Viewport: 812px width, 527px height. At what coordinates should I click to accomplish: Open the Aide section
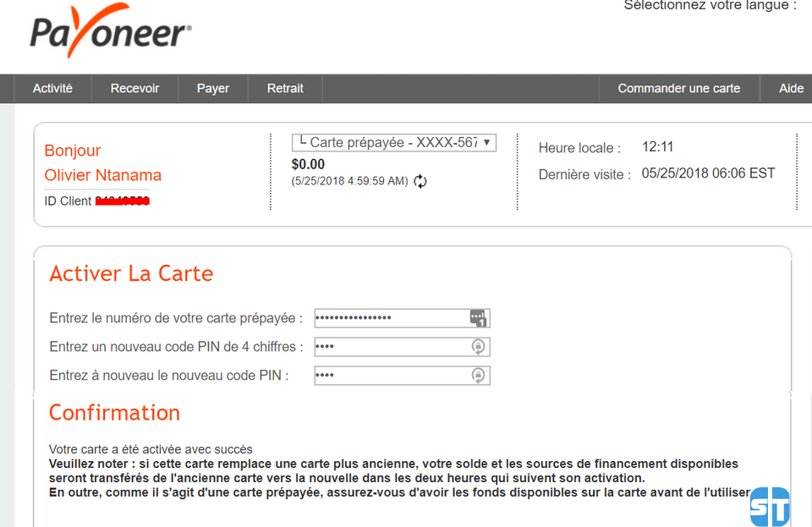tap(791, 88)
